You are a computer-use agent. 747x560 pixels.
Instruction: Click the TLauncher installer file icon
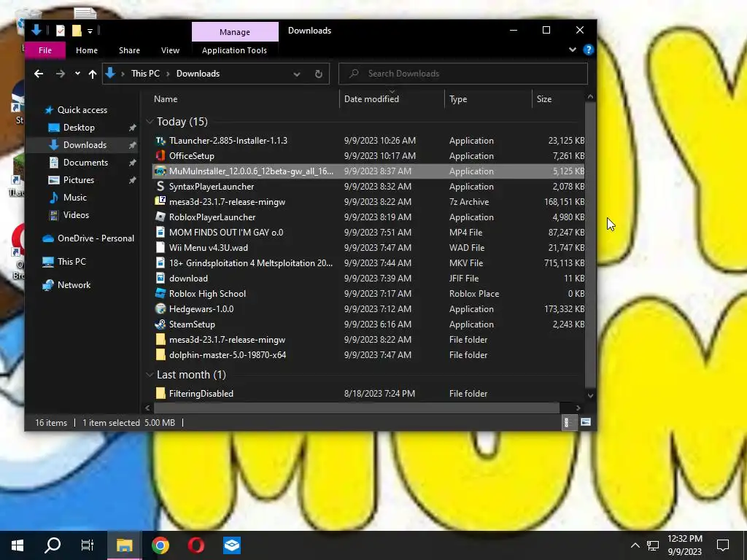[160, 141]
